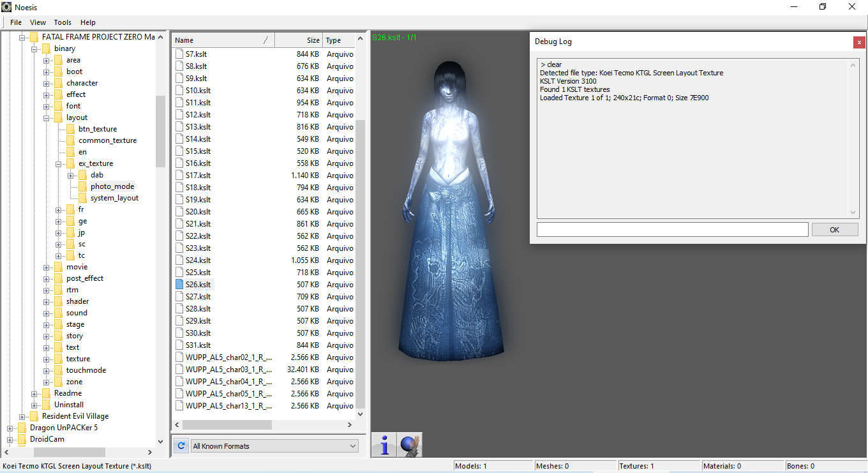
Task: Click the texture folder icon
Action: pyautogui.click(x=59, y=359)
